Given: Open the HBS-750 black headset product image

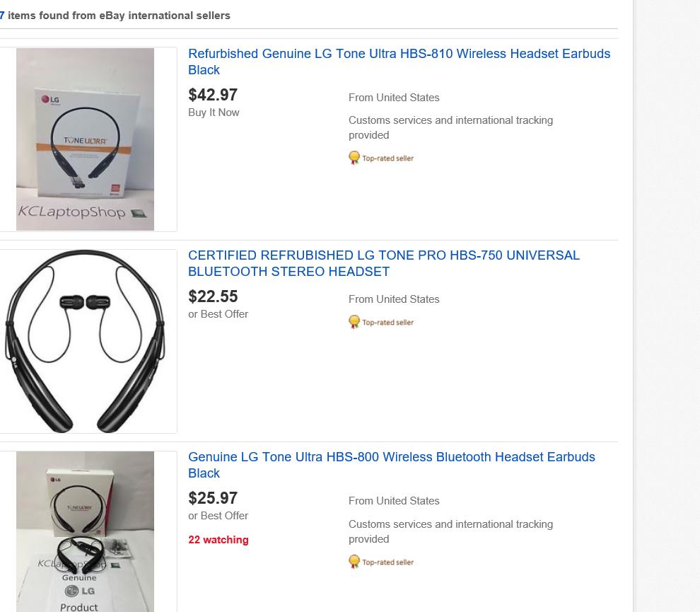Looking at the screenshot, I should (85, 341).
